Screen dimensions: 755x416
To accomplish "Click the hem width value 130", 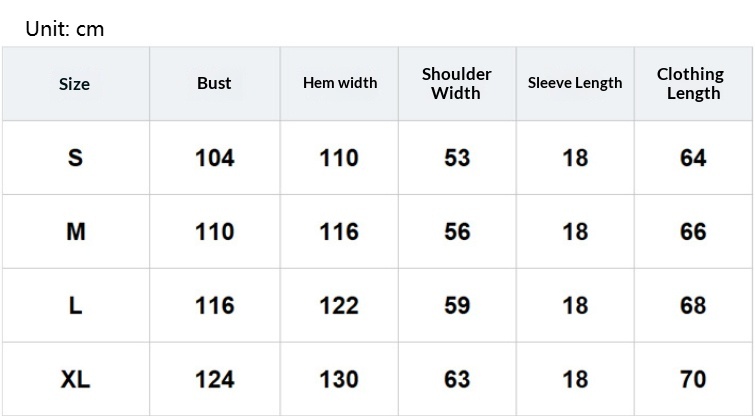I will (x=339, y=379).
